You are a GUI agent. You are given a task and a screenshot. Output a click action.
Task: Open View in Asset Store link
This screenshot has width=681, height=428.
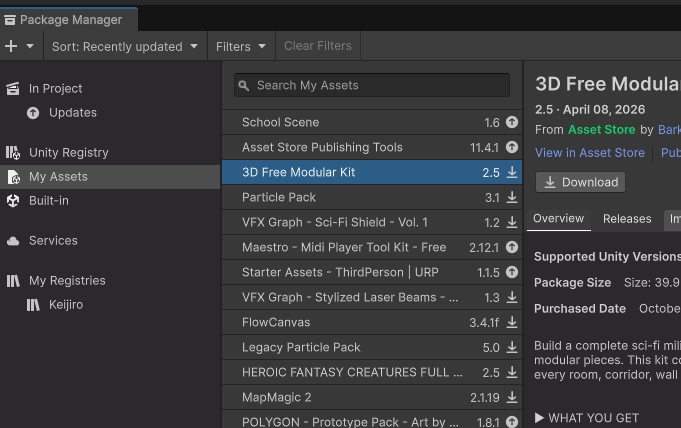point(590,153)
